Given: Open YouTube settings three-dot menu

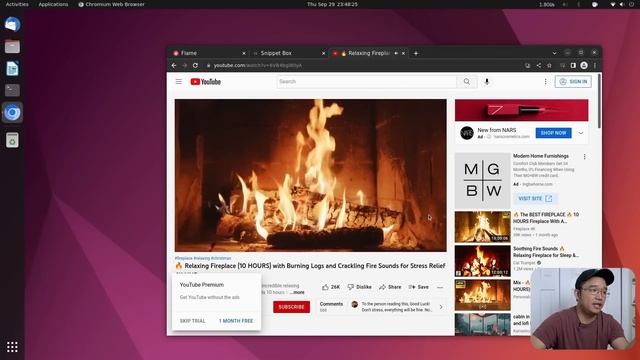Looking at the screenshot, I should click(x=545, y=82).
